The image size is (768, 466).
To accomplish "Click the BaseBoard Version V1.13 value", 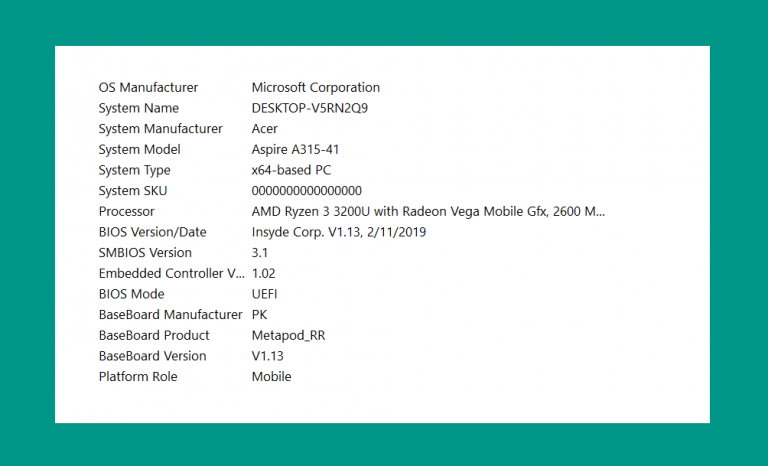I will pyautogui.click(x=267, y=356).
